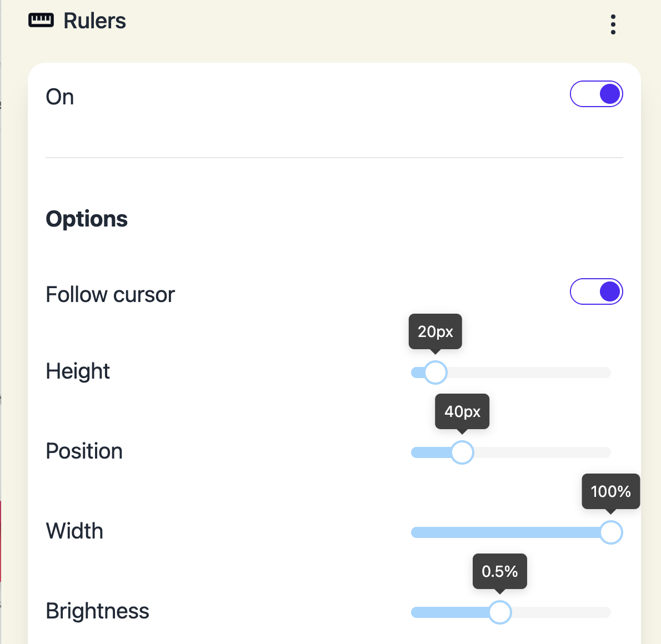This screenshot has width=661, height=644.
Task: Click the filled Width slider track
Action: tap(505, 532)
